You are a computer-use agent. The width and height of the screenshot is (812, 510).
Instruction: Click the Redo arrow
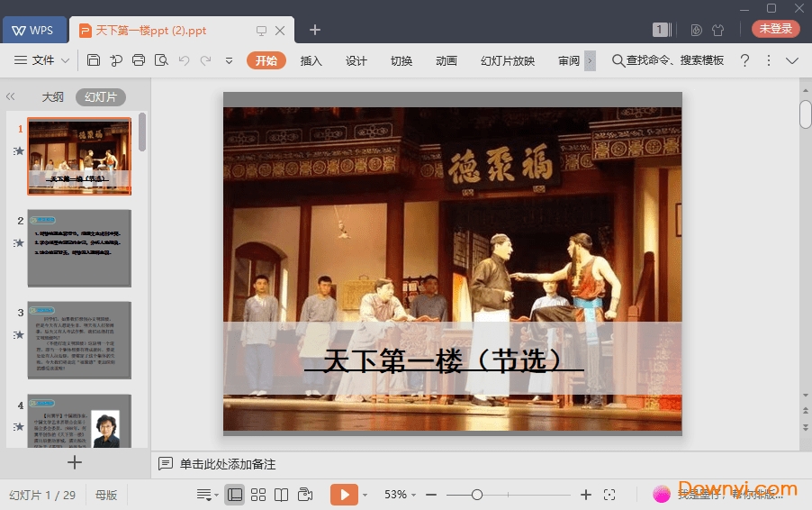[205, 60]
